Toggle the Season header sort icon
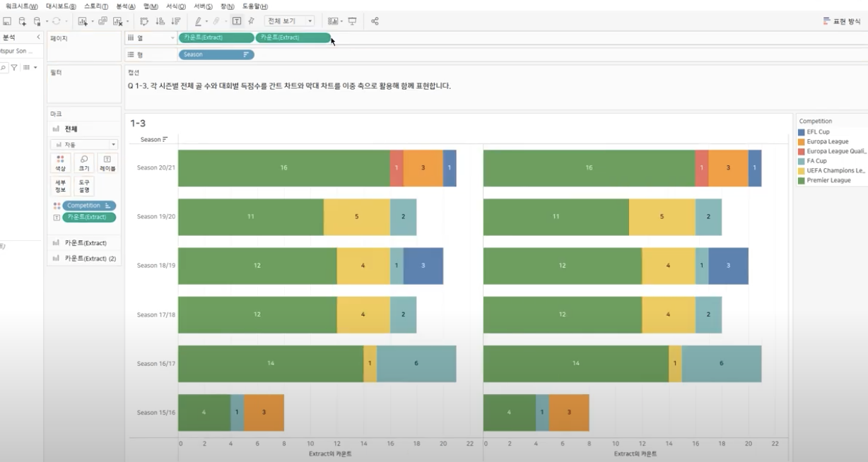The height and width of the screenshot is (462, 868). point(165,139)
